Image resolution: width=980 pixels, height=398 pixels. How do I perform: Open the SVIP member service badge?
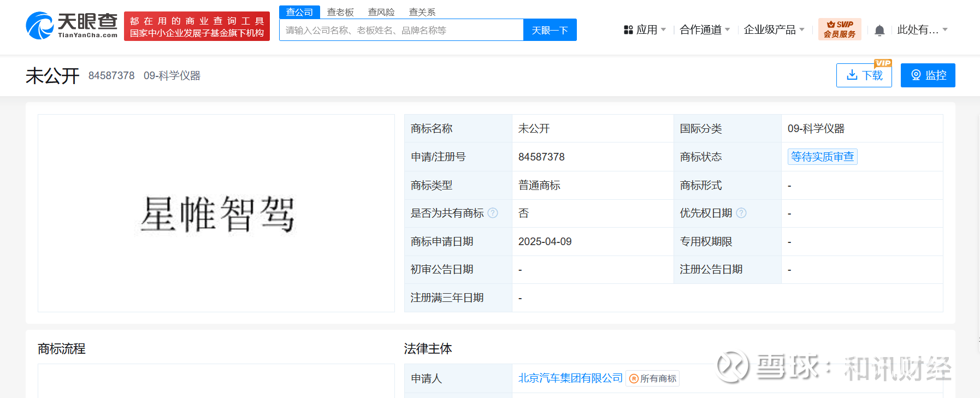click(x=839, y=29)
